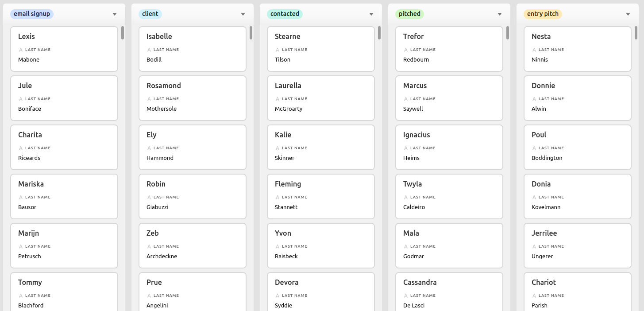This screenshot has width=644, height=311.
Task: Click the Donnie card title
Action: (543, 86)
